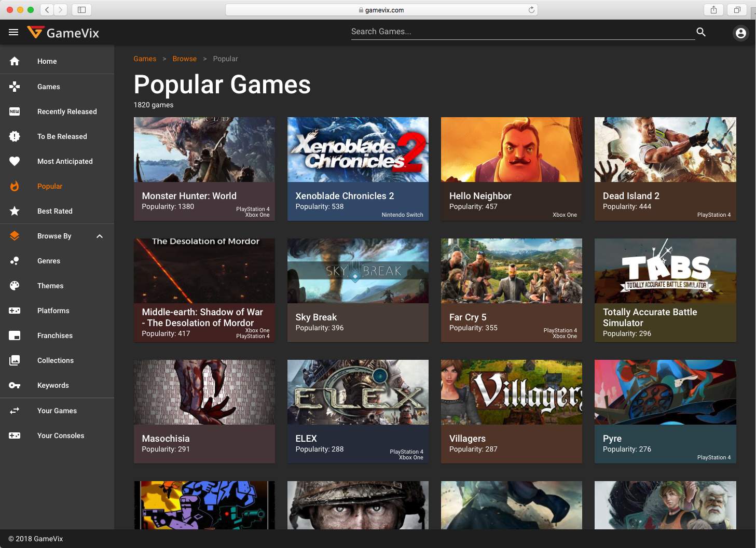Click the Totally Accurate Battle Simulator thumbnail
Screen dimensions: 756x548
[665, 271]
